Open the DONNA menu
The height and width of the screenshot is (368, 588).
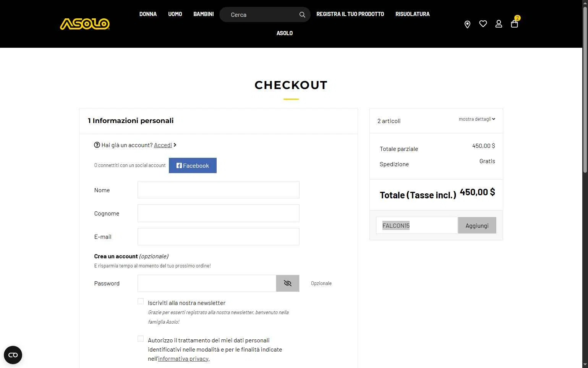pos(148,14)
